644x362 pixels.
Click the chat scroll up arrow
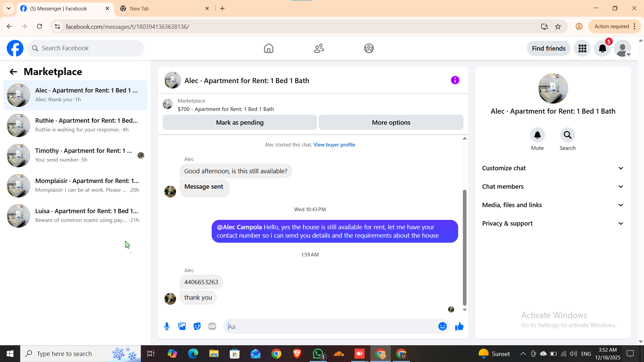[x=465, y=138]
